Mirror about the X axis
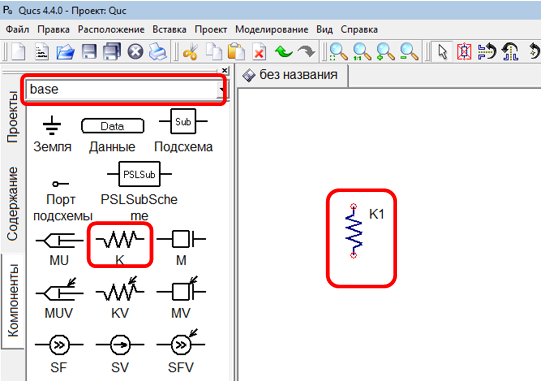This screenshot has height=383, width=541. 487,52
